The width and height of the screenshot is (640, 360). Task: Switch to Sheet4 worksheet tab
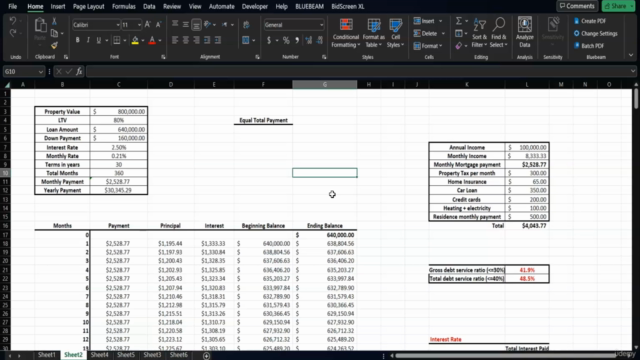[99, 355]
